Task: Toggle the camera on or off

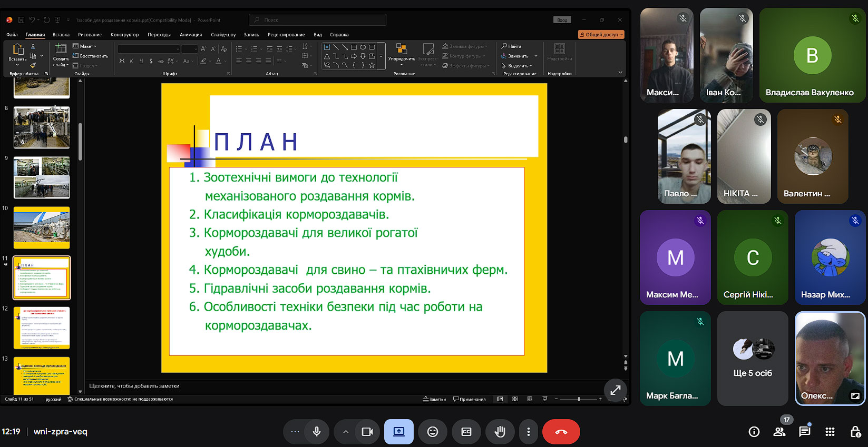Action: (x=367, y=432)
